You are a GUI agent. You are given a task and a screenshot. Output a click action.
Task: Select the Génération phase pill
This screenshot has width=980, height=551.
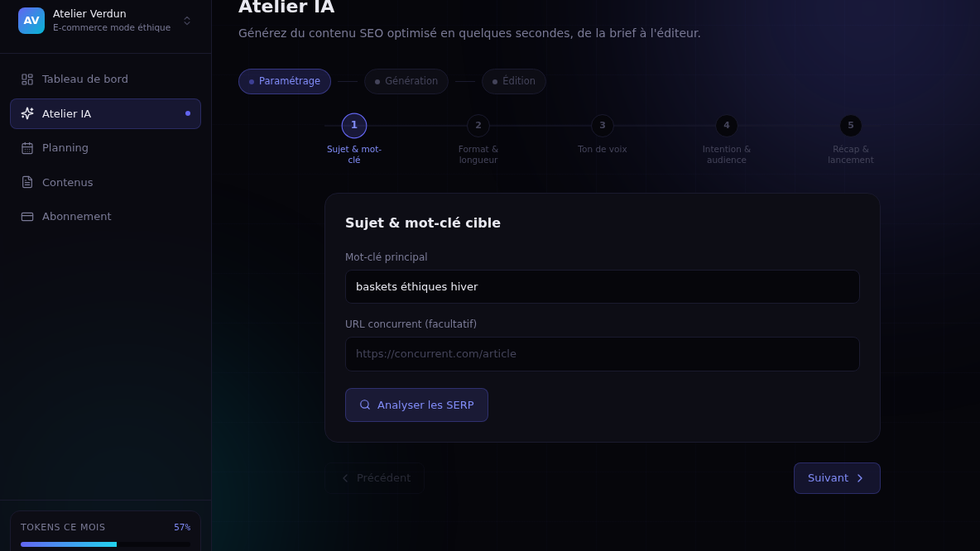click(x=406, y=81)
